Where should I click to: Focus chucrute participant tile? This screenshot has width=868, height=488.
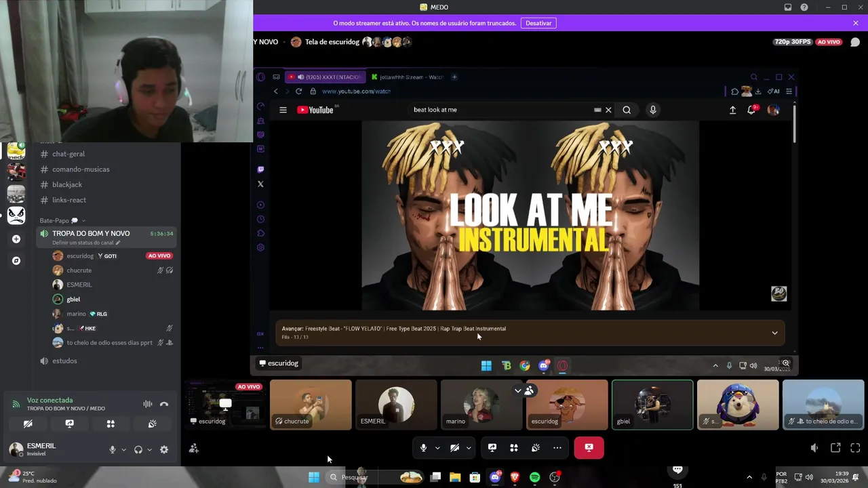[x=311, y=405]
